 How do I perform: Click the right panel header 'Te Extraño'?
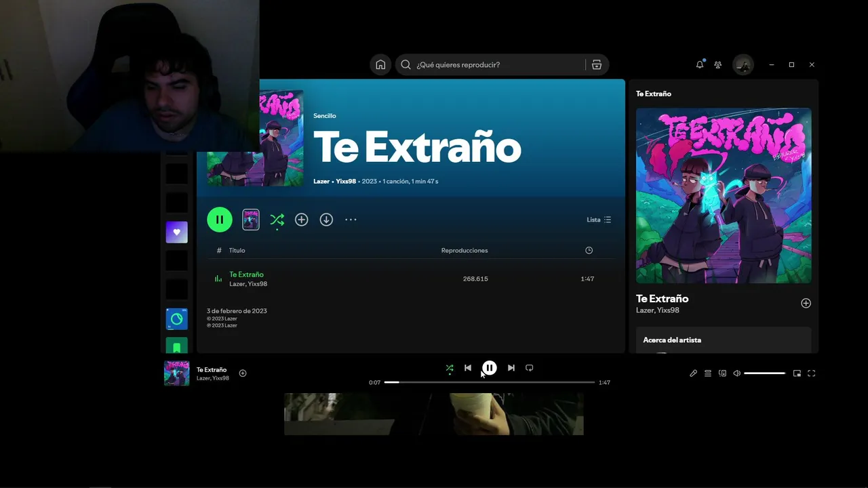coord(654,94)
